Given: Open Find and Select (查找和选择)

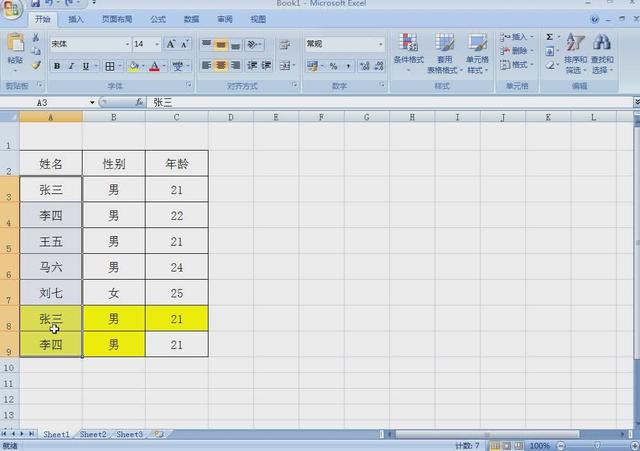Looking at the screenshot, I should coord(602,53).
